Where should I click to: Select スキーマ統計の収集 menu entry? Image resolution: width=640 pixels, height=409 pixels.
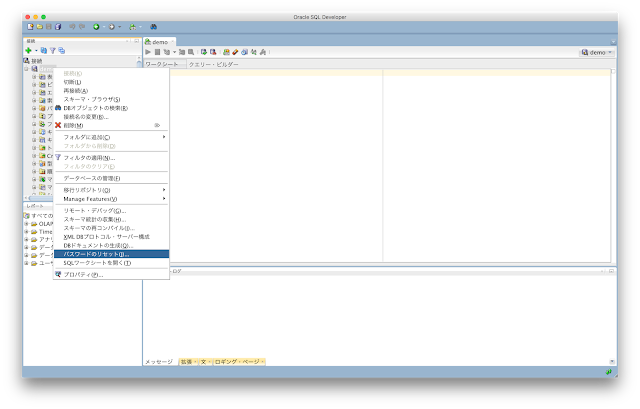pos(111,219)
